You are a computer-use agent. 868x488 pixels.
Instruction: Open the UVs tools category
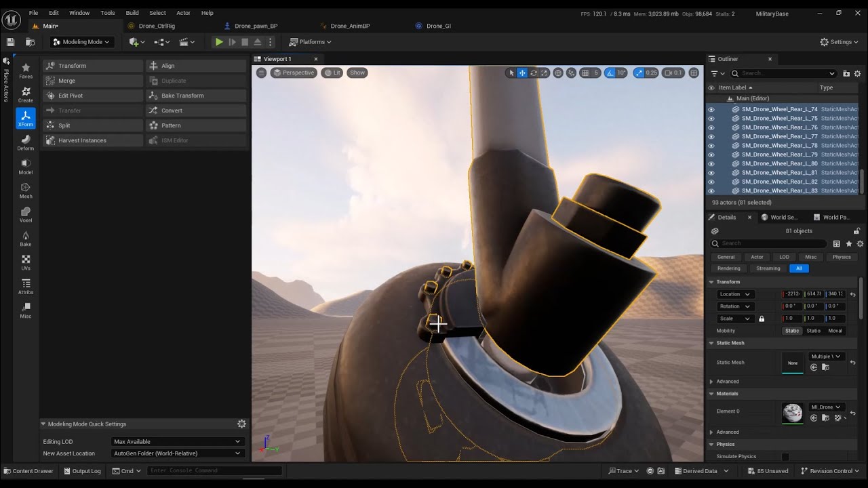[x=26, y=262]
